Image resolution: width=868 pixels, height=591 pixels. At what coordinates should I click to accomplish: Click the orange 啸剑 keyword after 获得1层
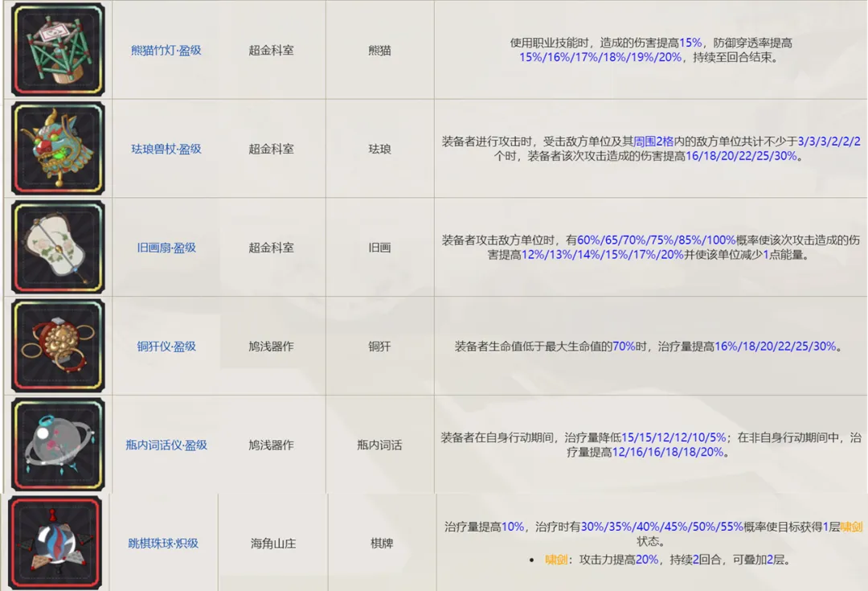tap(850, 527)
